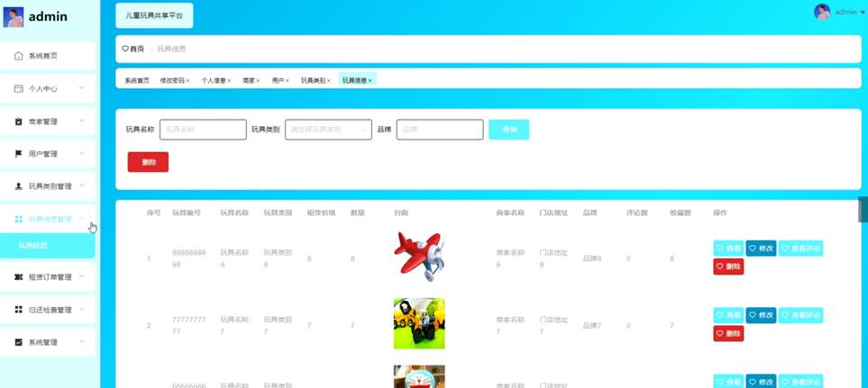Click the 查询 search button

coord(508,130)
